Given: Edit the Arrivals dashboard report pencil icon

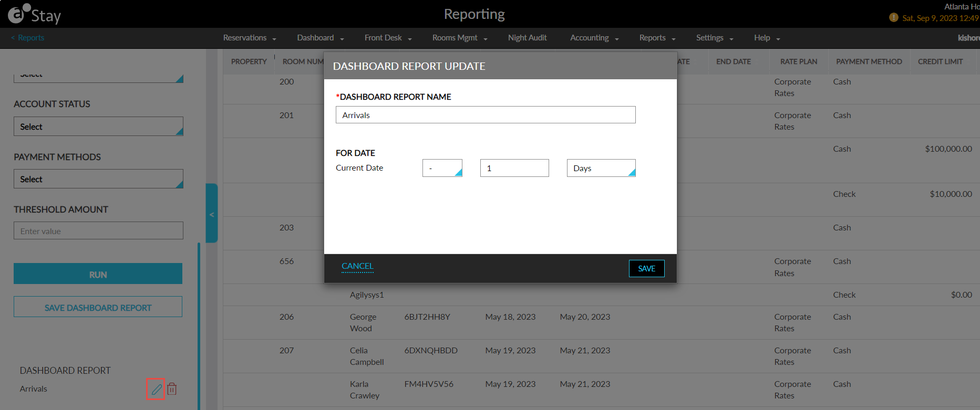Looking at the screenshot, I should pyautogui.click(x=156, y=389).
